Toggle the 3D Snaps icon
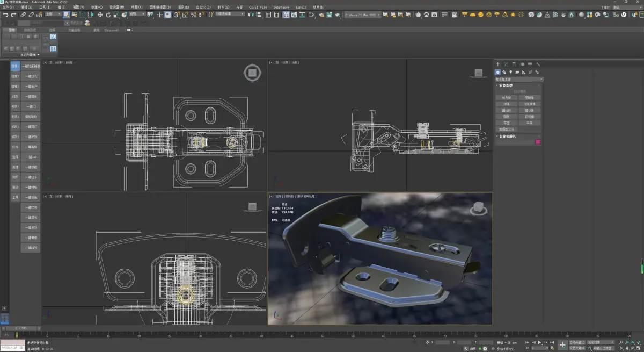The width and height of the screenshot is (644, 352). click(177, 15)
